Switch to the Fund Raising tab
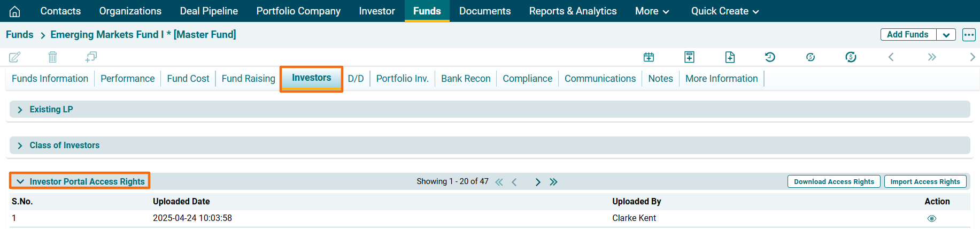Screen dimensions: 980x229 tap(248, 79)
